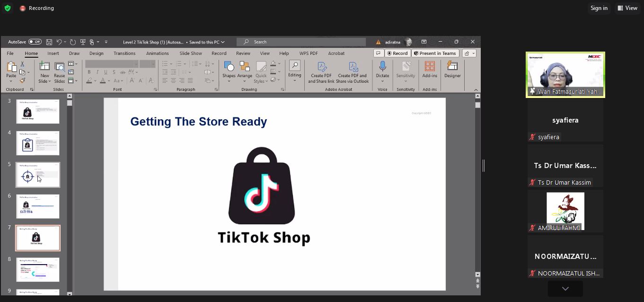Open the Zoom View button
Screen dimensions: 644x302
pos(627,8)
